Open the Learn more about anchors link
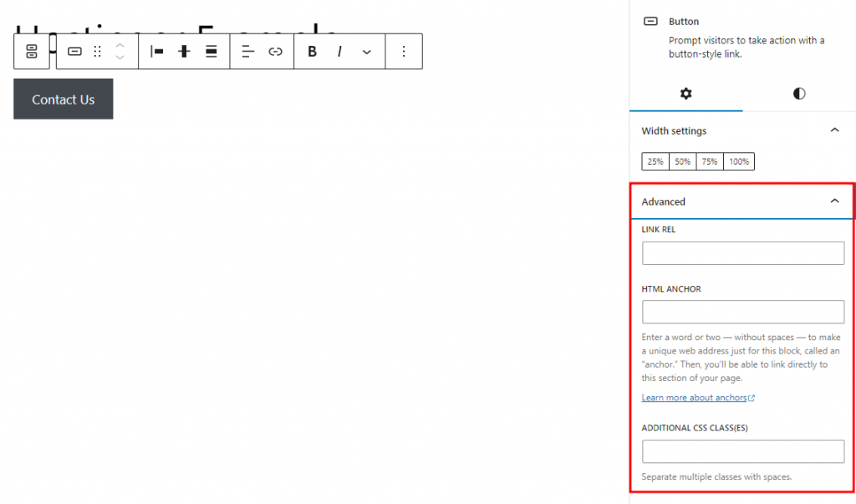Screen dimensions: 856x504 tap(698, 398)
